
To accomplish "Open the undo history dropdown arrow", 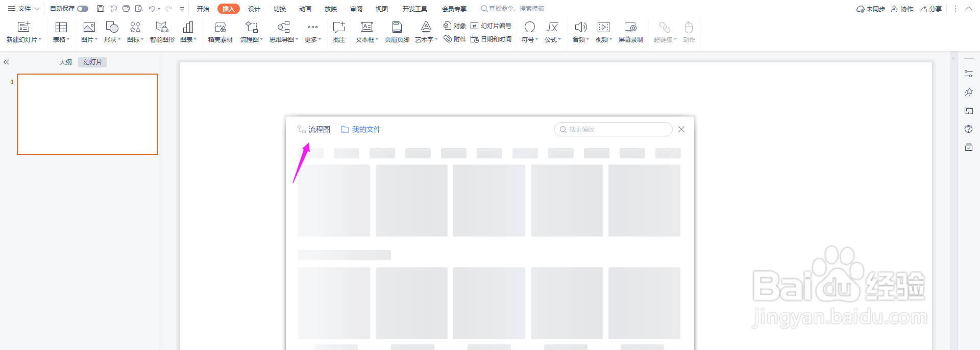I will pyautogui.click(x=159, y=9).
